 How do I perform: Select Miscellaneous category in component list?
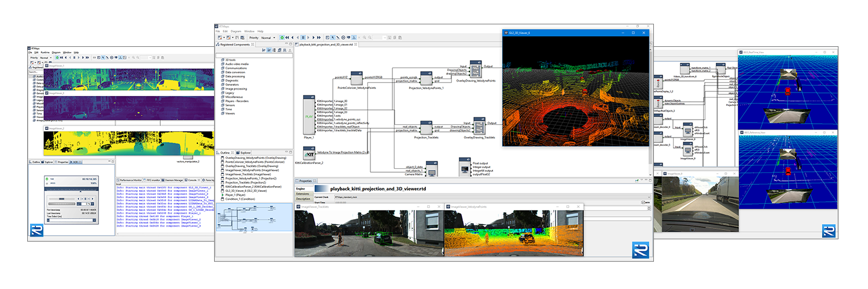[231, 97]
